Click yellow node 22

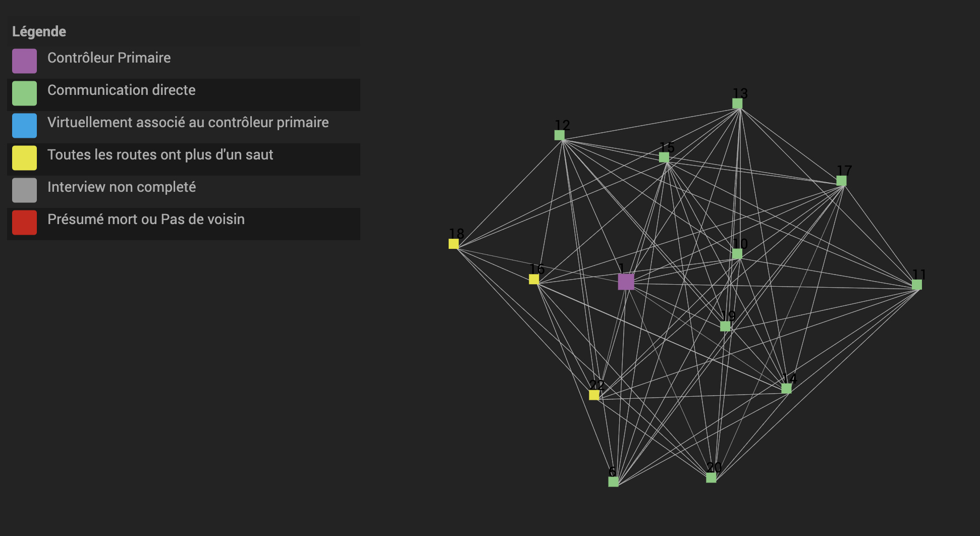594,395
